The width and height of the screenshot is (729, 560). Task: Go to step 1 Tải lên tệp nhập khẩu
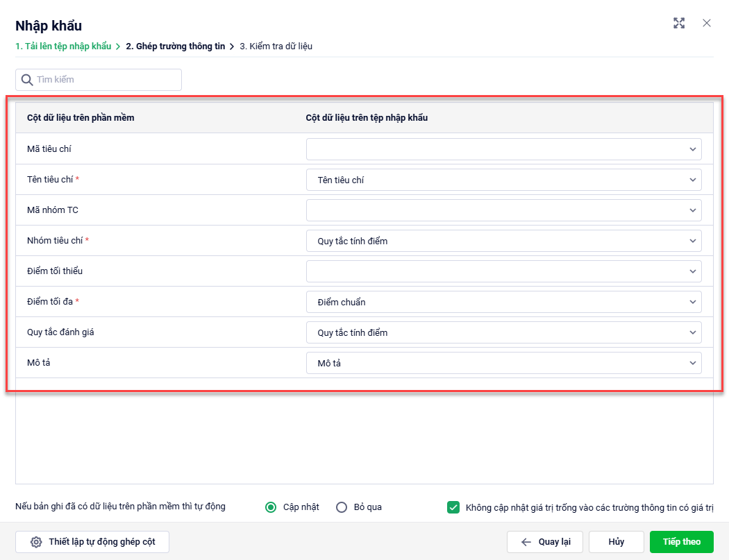tap(63, 46)
